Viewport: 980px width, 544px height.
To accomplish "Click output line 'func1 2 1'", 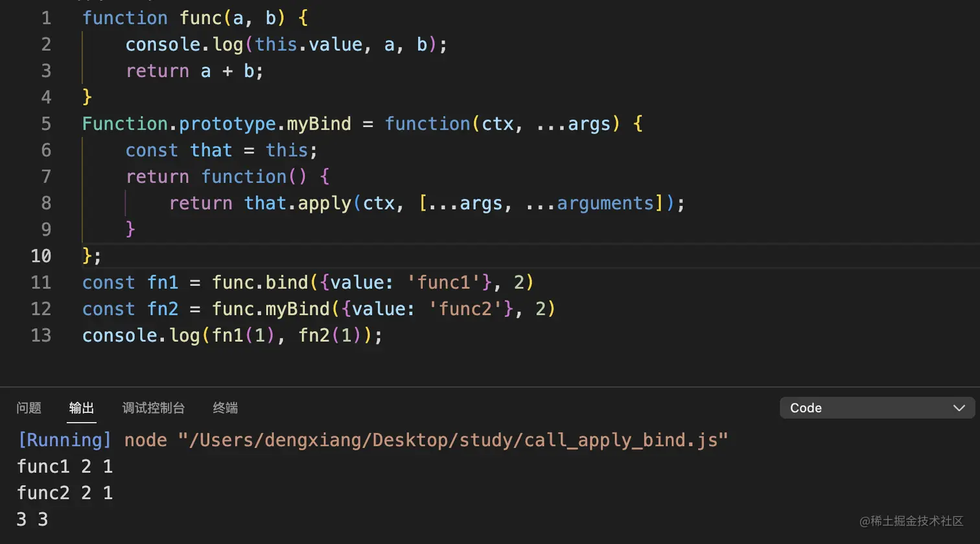I will pyautogui.click(x=65, y=467).
